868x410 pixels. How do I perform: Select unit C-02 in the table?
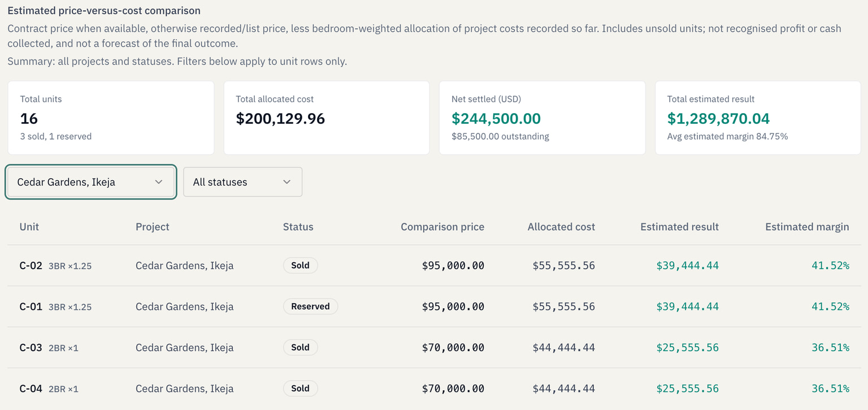point(31,265)
